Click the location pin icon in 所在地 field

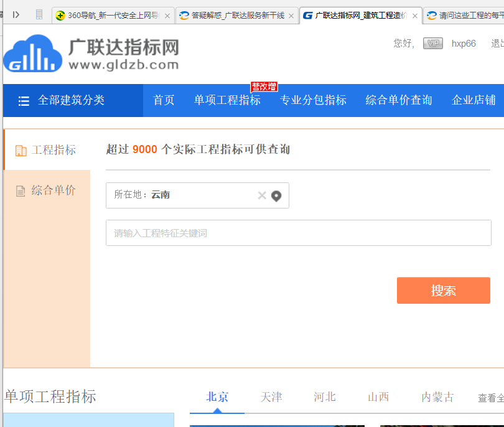(x=276, y=196)
